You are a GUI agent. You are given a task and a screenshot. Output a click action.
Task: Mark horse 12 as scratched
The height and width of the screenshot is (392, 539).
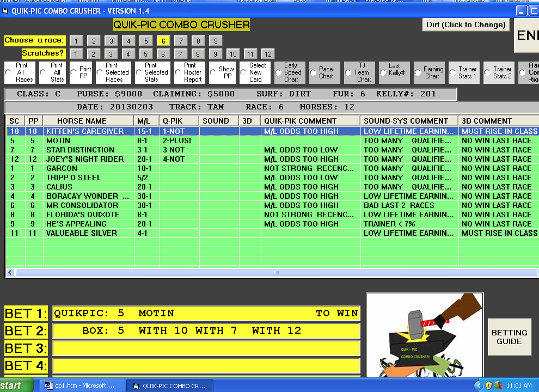[x=267, y=54]
